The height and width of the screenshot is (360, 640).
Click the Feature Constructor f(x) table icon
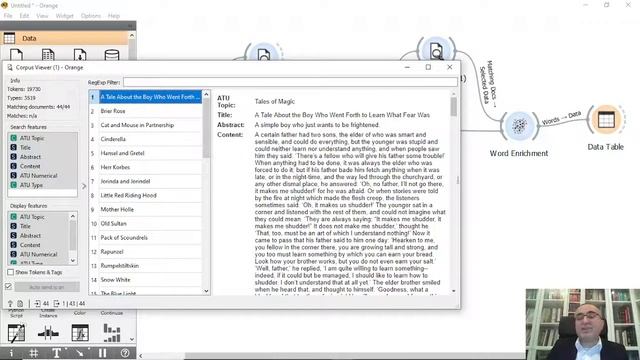(80, 333)
